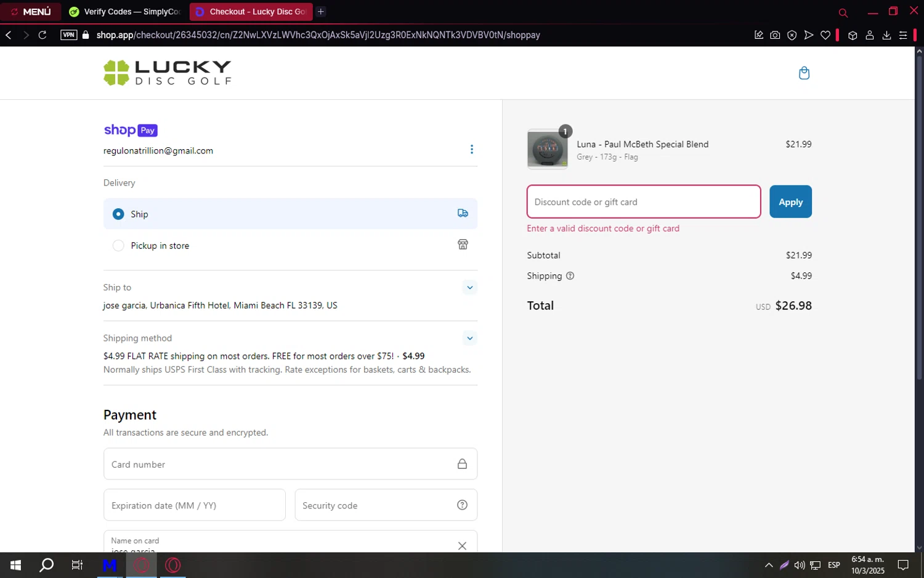The width and height of the screenshot is (924, 578).
Task: Click the lock icon in Card number field
Action: click(x=462, y=464)
